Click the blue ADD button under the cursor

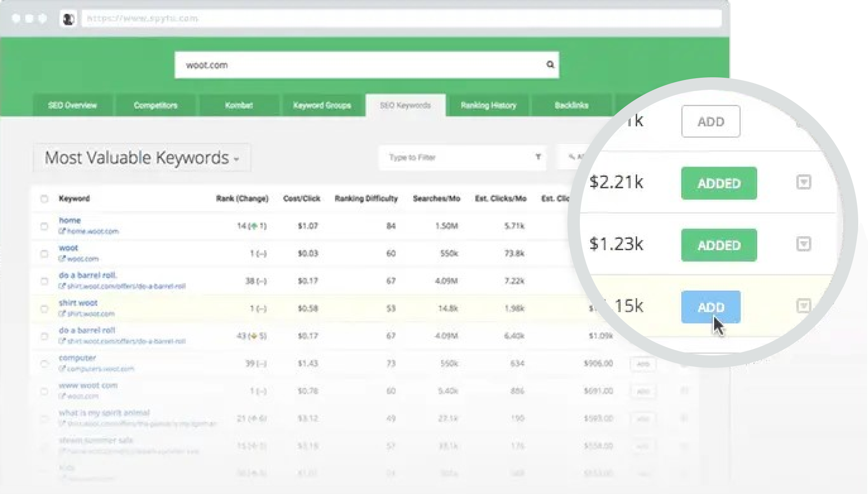point(711,307)
